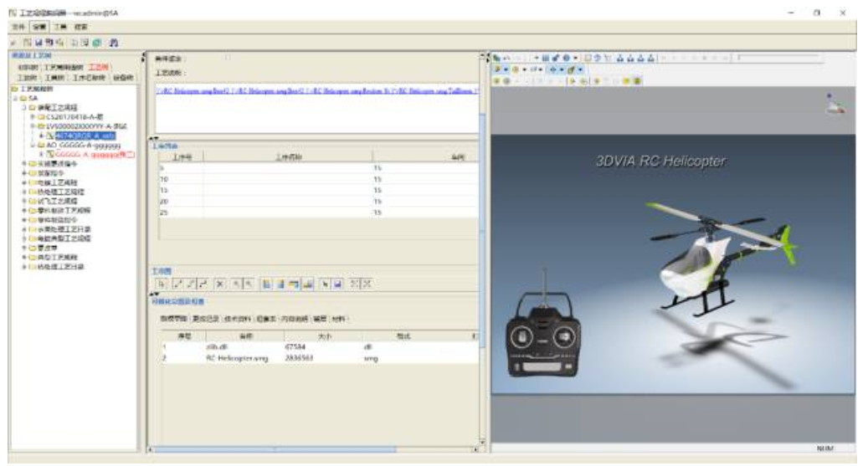The height and width of the screenshot is (466, 868).
Task: Open the last menu in the menu bar
Action: 81,27
